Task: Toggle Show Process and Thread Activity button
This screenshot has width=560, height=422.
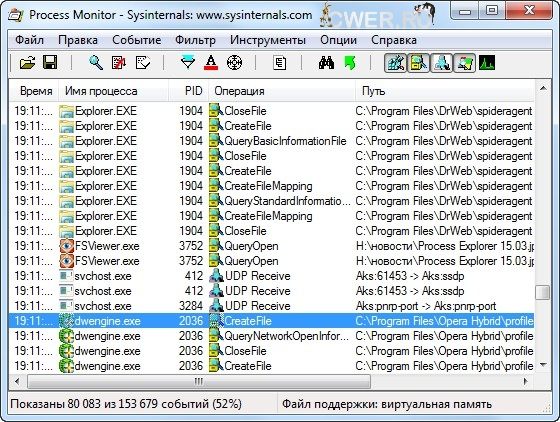Action: coord(465,63)
